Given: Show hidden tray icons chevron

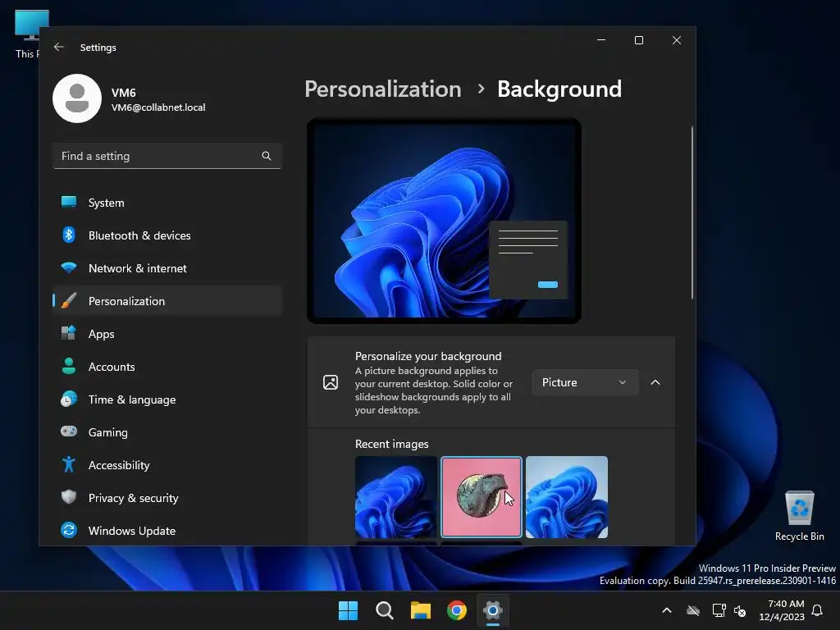Looking at the screenshot, I should (667, 610).
